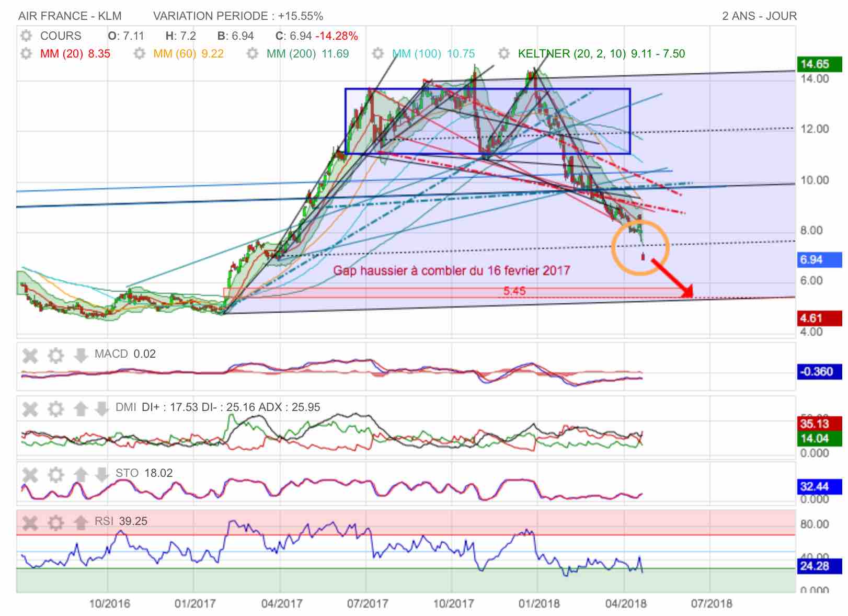The image size is (848, 616).
Task: Click the MM (60) 9.22 label
Action: (189, 53)
